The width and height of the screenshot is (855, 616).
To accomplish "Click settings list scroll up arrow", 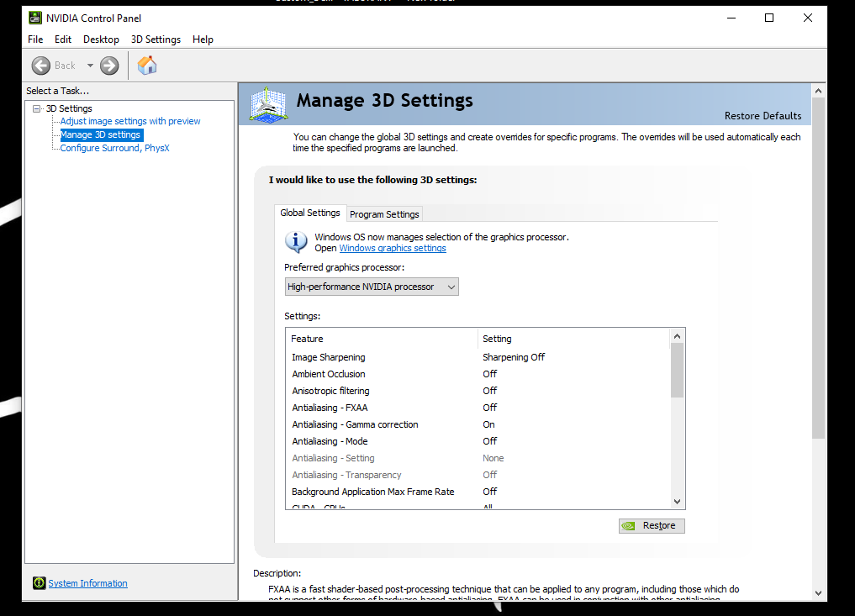I will pos(678,336).
